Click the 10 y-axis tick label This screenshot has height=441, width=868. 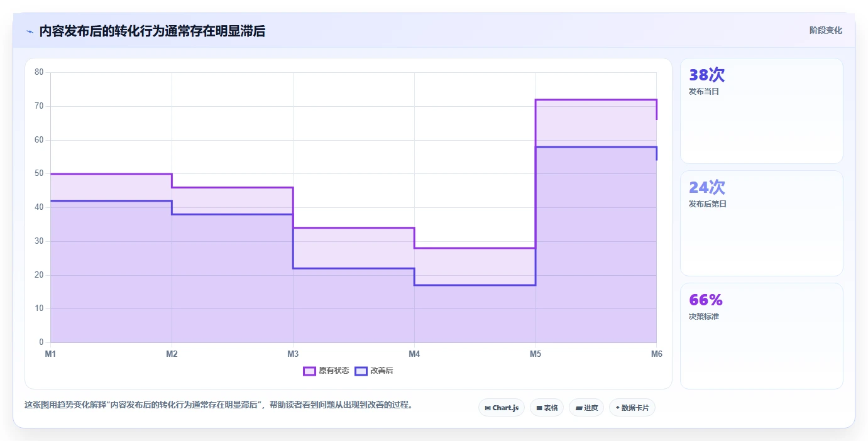coord(39,308)
